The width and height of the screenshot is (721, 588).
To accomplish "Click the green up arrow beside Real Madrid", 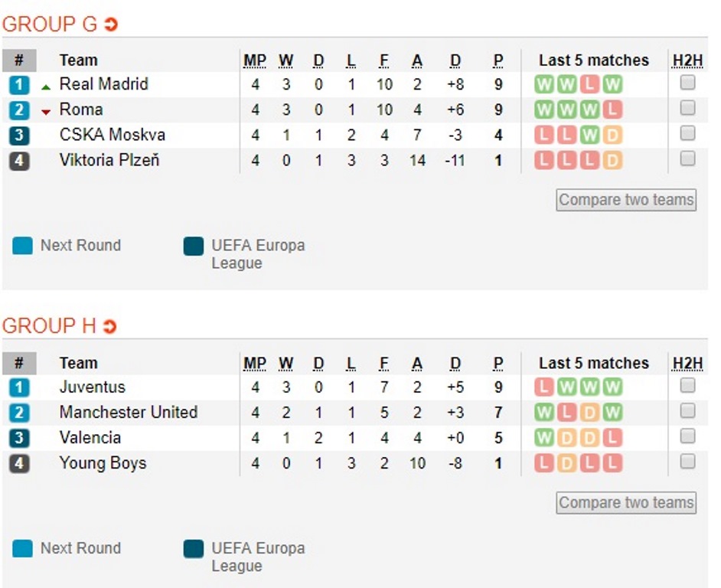I will pos(45,87).
